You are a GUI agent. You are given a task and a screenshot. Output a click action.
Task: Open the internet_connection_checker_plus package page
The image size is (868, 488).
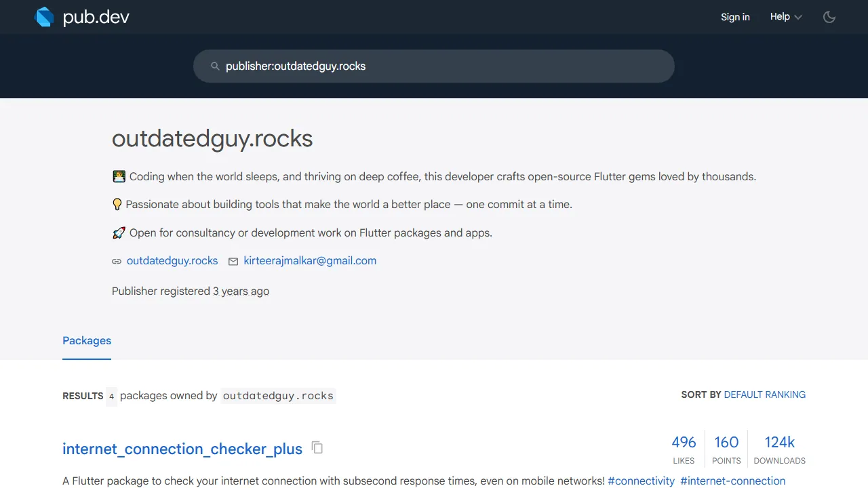[x=182, y=449]
